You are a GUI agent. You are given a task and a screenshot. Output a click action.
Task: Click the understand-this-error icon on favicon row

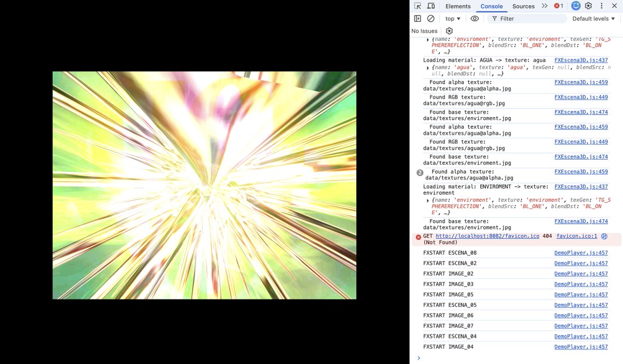pyautogui.click(x=604, y=236)
